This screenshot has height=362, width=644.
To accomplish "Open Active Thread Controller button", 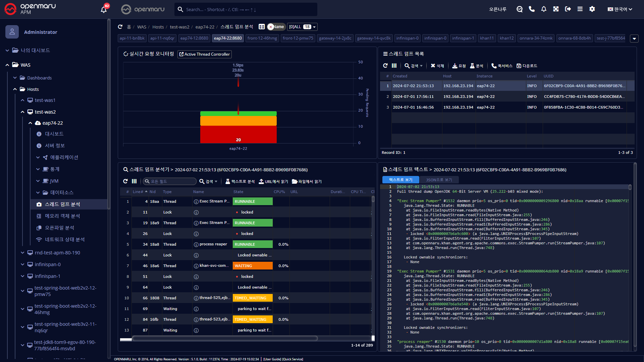I will pyautogui.click(x=205, y=54).
